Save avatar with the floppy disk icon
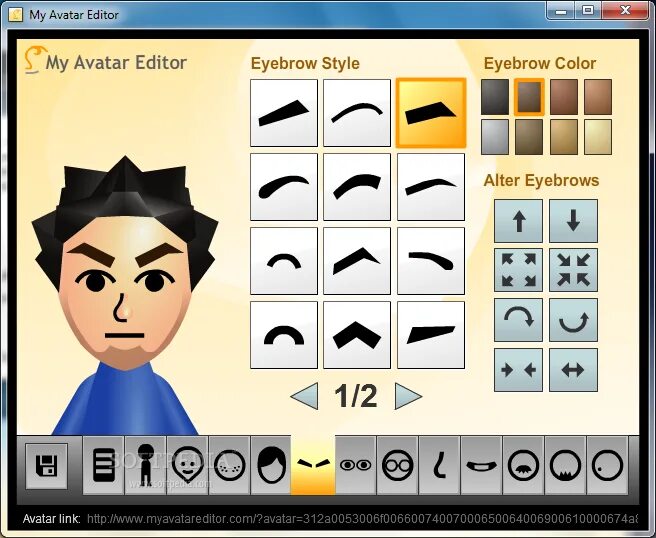656x538 pixels. (46, 466)
